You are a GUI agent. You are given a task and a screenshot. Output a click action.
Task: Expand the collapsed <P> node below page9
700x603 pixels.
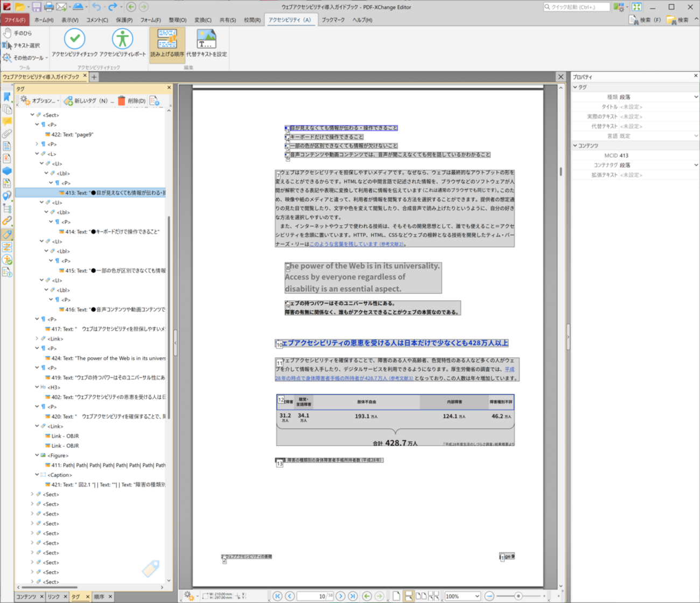[x=37, y=144]
